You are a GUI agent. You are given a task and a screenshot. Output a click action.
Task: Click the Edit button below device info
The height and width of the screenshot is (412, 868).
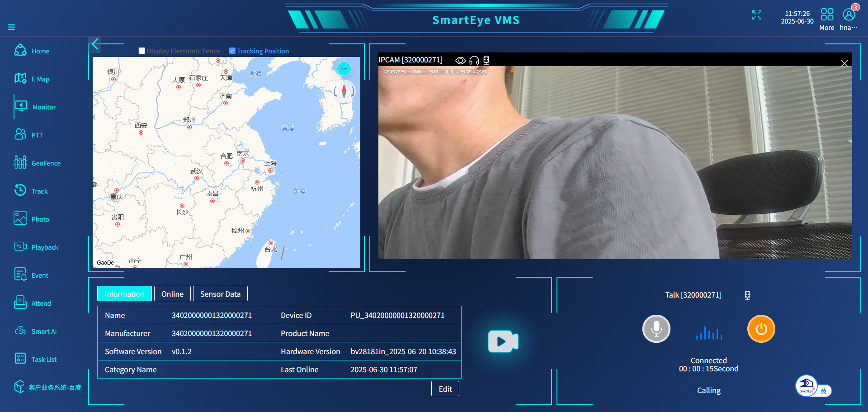coord(445,389)
